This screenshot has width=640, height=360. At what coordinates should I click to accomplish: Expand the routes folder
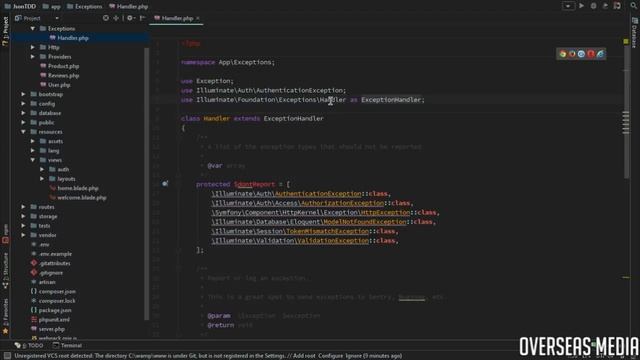click(x=23, y=207)
